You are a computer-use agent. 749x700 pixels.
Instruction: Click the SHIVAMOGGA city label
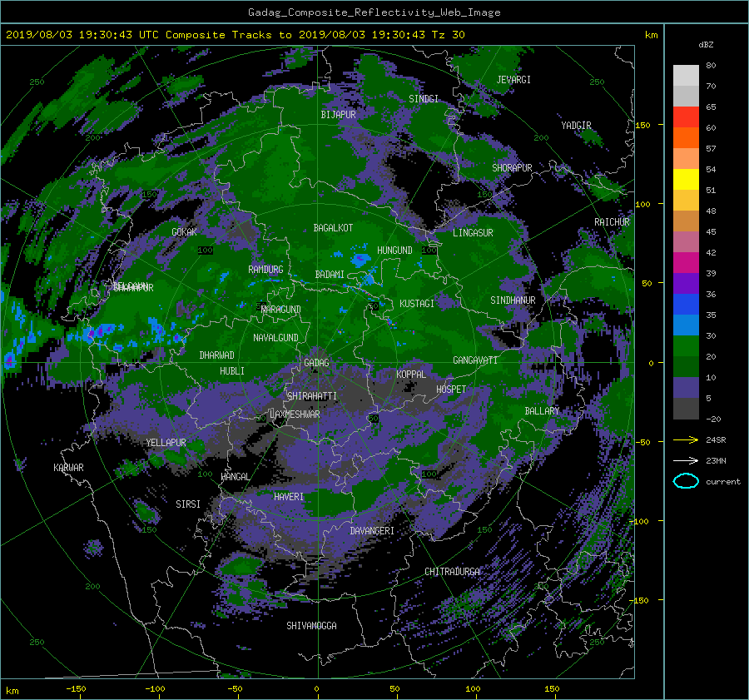click(311, 626)
